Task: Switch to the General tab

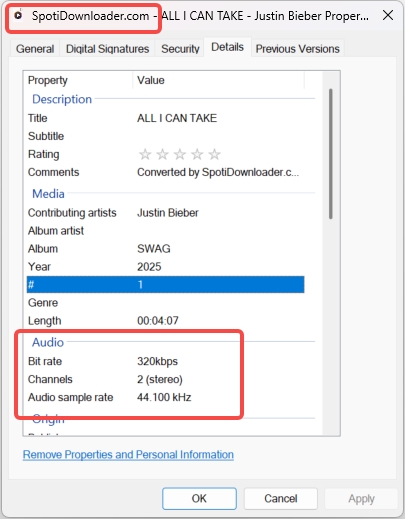Action: pos(35,49)
